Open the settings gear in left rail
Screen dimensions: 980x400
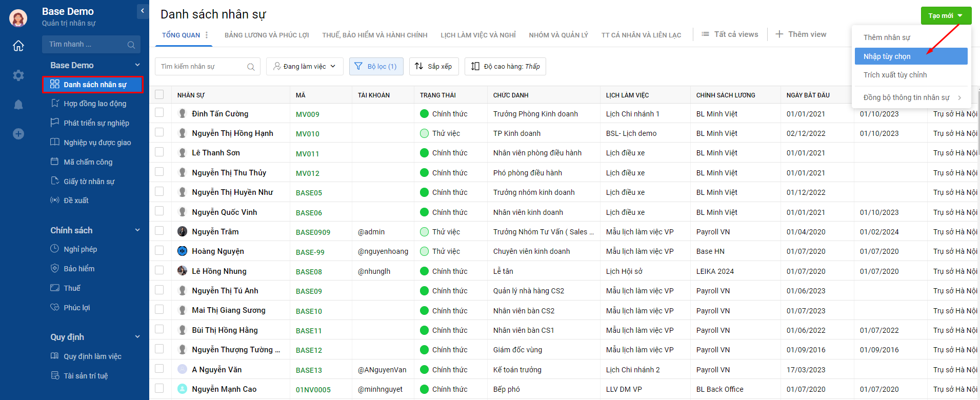tap(18, 75)
